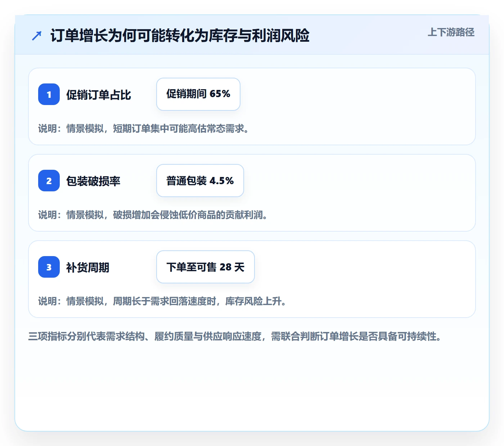
Task: Click the 促销订单占比 heading
Action: [x=99, y=95]
